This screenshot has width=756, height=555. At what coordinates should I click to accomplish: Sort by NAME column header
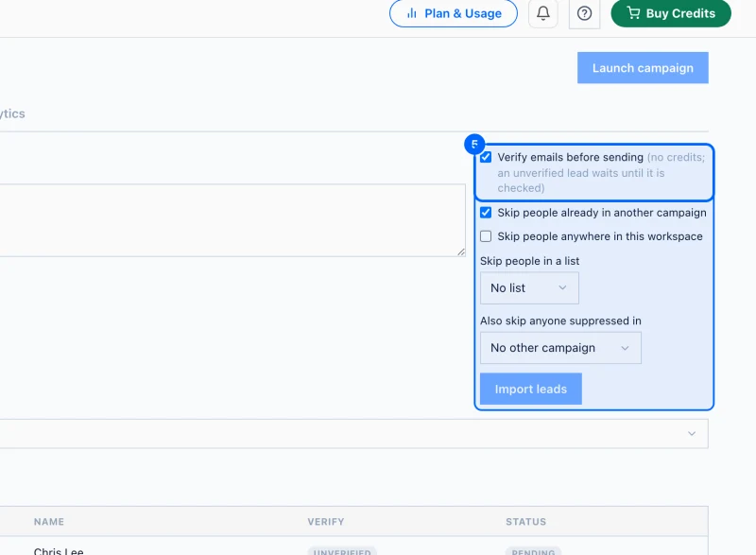click(x=49, y=522)
